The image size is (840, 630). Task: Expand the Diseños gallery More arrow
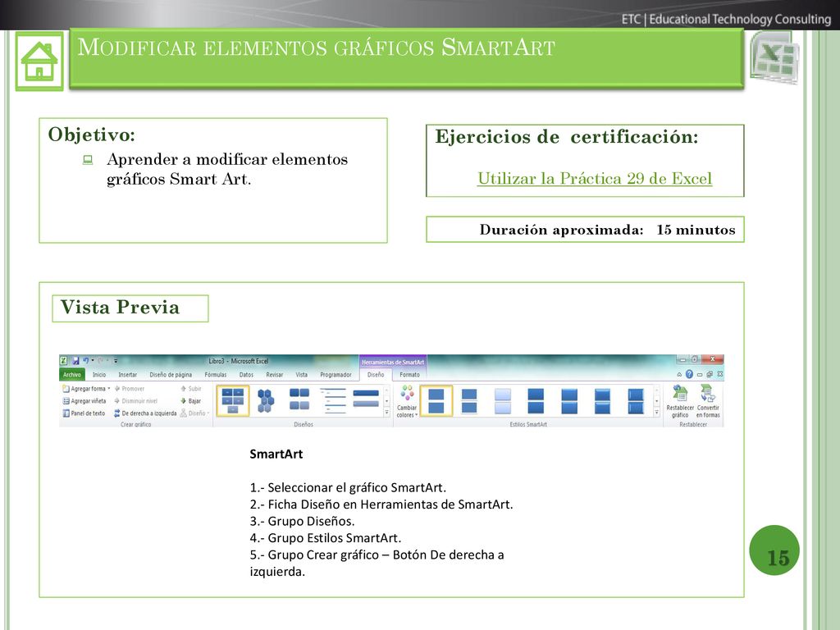tap(387, 413)
